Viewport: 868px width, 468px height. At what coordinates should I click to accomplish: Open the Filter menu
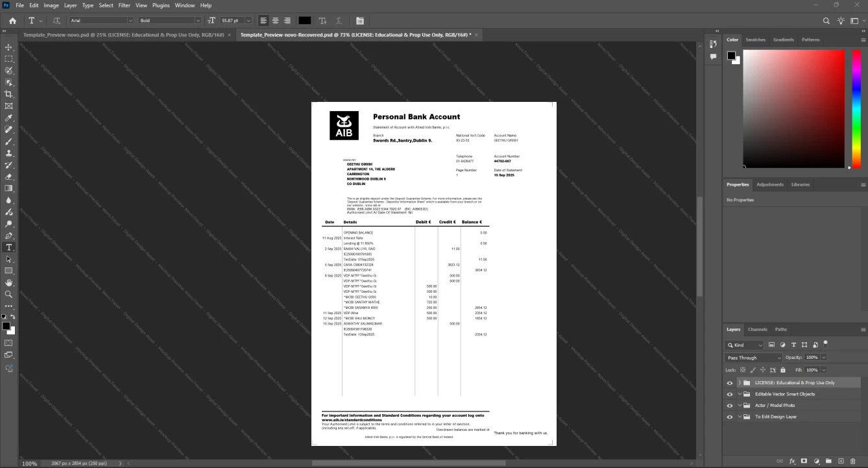(124, 5)
